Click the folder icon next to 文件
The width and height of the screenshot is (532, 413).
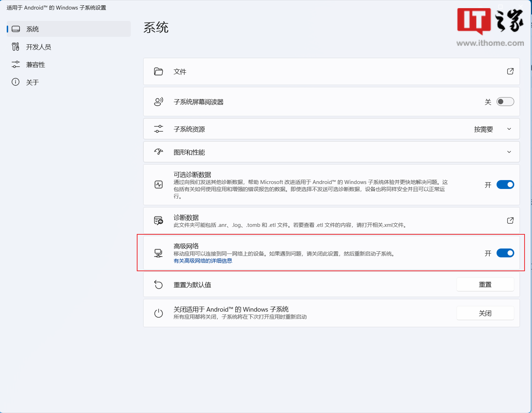(x=158, y=71)
